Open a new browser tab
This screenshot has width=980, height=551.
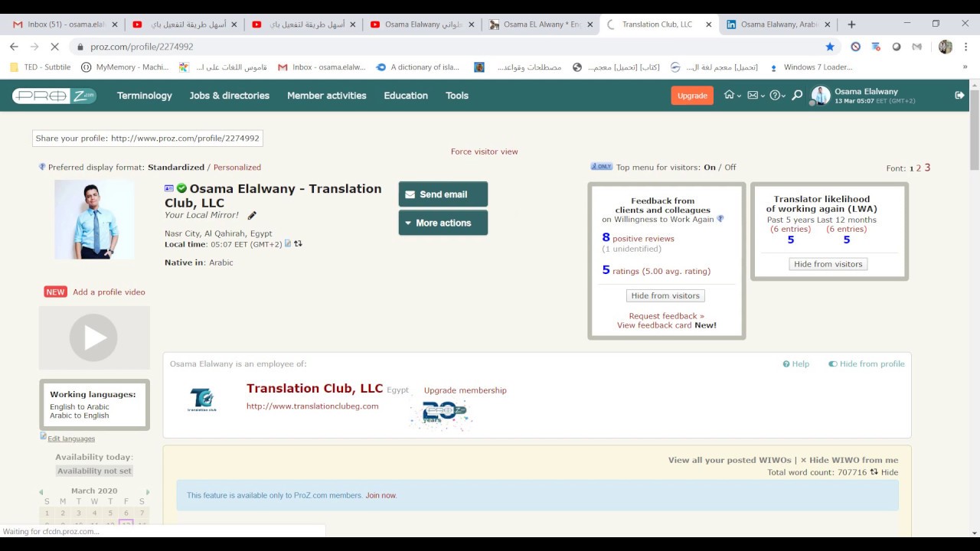pyautogui.click(x=851, y=24)
